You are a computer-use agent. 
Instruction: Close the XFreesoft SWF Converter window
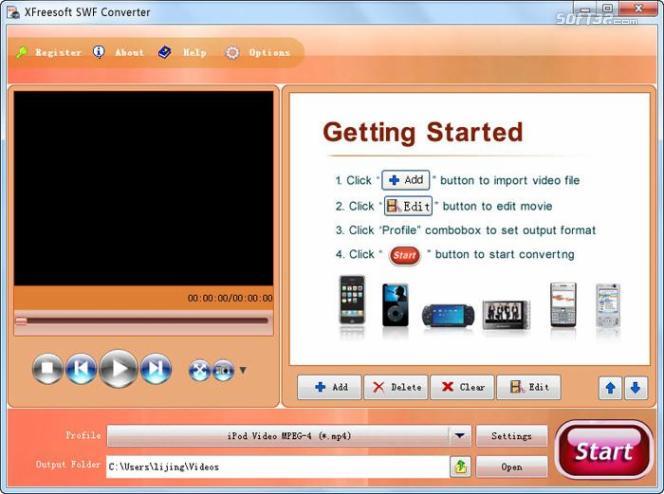pos(639,8)
